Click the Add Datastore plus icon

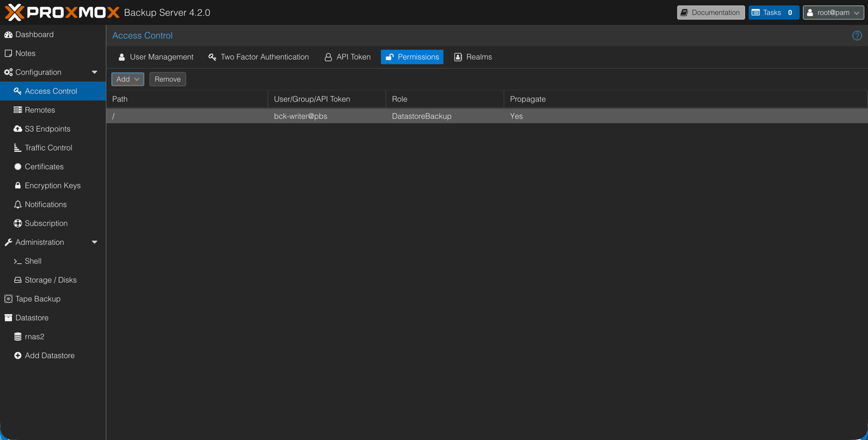tap(18, 356)
